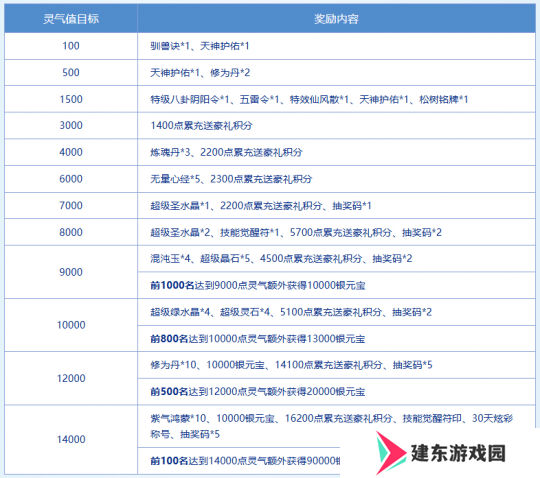Click the 500 target value cell
Screen dimensions: 540x478
pyautogui.click(x=71, y=72)
